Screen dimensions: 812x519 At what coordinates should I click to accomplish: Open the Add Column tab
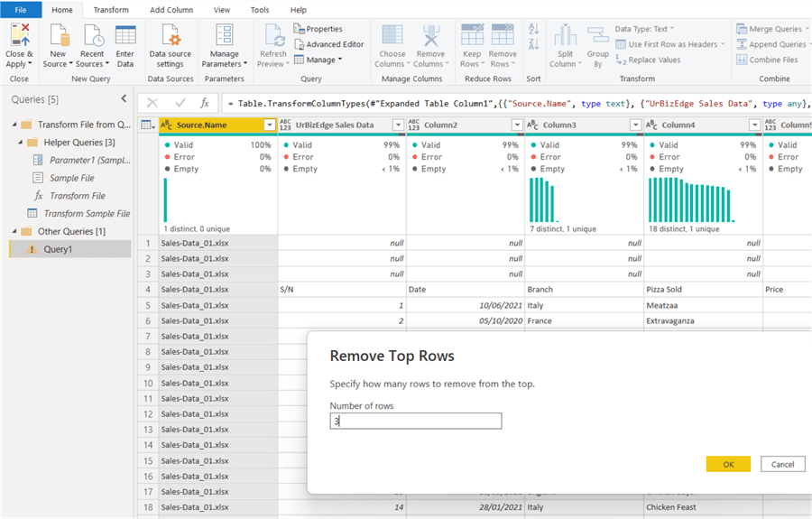point(171,10)
